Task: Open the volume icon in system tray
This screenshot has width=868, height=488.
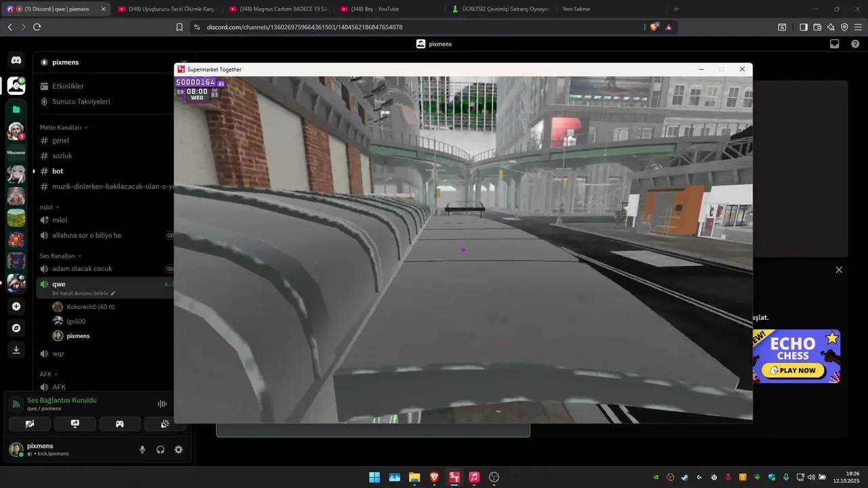Action: tap(811, 477)
